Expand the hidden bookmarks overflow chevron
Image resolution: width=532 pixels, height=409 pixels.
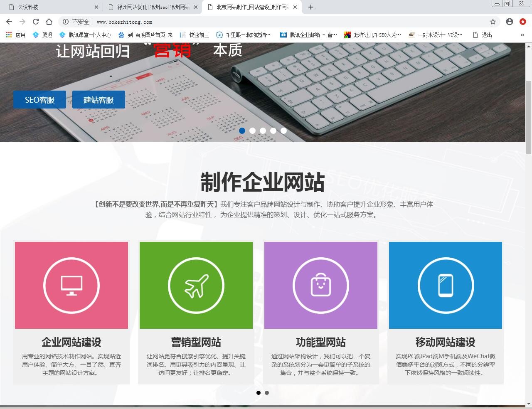tap(522, 35)
